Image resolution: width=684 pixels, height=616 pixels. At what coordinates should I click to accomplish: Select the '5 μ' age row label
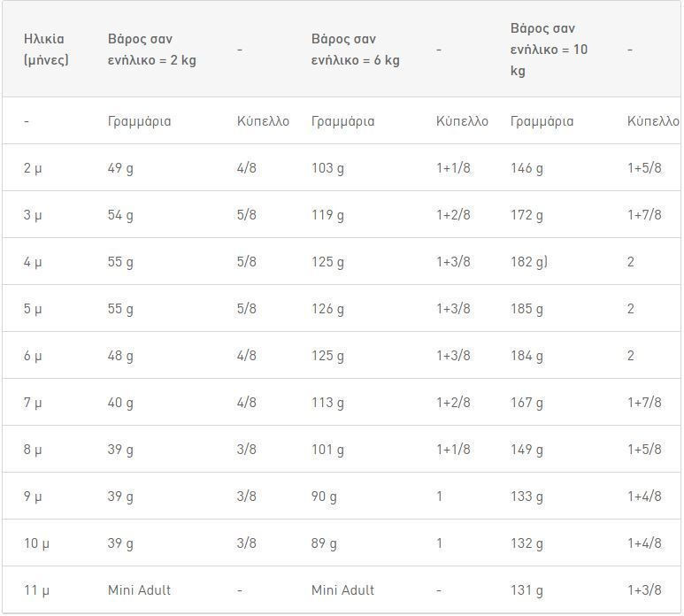(x=33, y=309)
